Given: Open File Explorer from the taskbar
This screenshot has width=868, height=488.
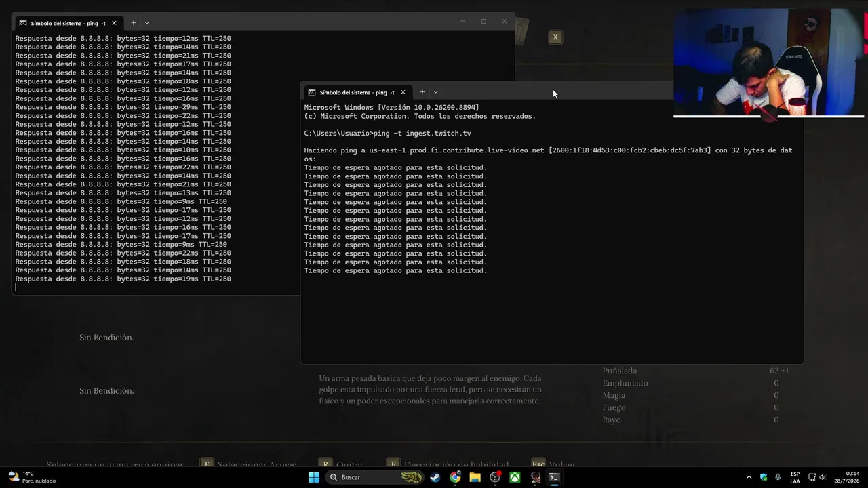Looking at the screenshot, I should coord(475,477).
